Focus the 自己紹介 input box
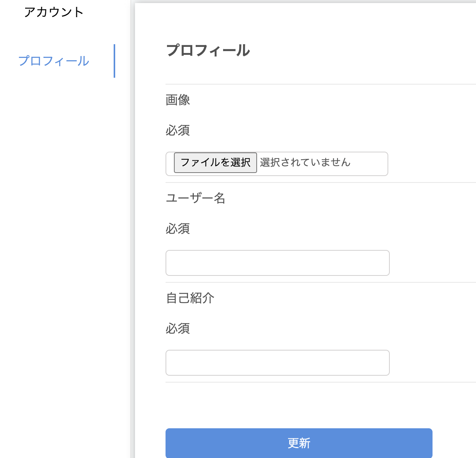This screenshot has height=458, width=476. click(x=277, y=362)
